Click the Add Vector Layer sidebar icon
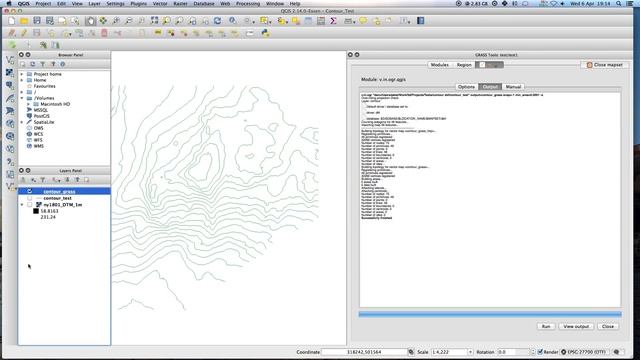This screenshot has width=640, height=360. [x=10, y=60]
